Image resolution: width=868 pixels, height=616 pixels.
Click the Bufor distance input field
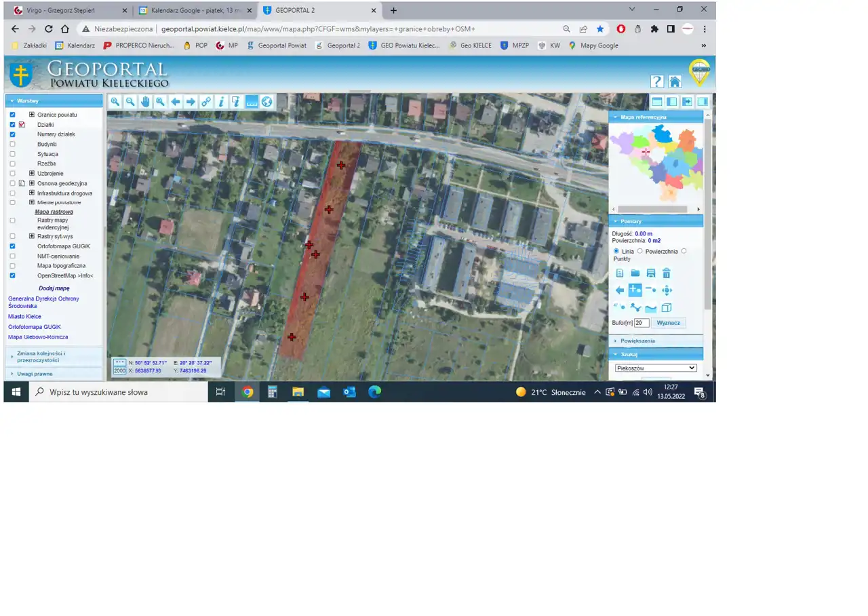click(642, 323)
